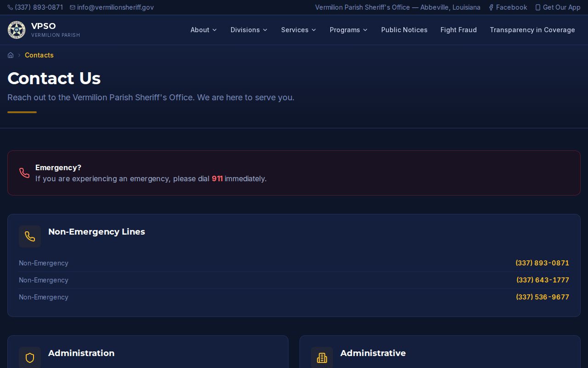Open the Facebook link
Viewport: 588px width, 368px height.
(x=508, y=7)
